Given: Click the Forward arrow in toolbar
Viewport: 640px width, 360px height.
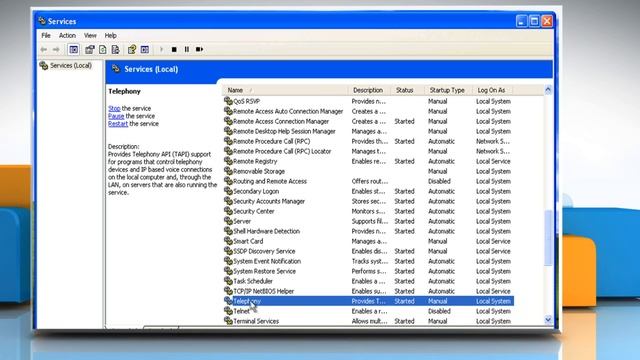Looking at the screenshot, I should click(56, 49).
